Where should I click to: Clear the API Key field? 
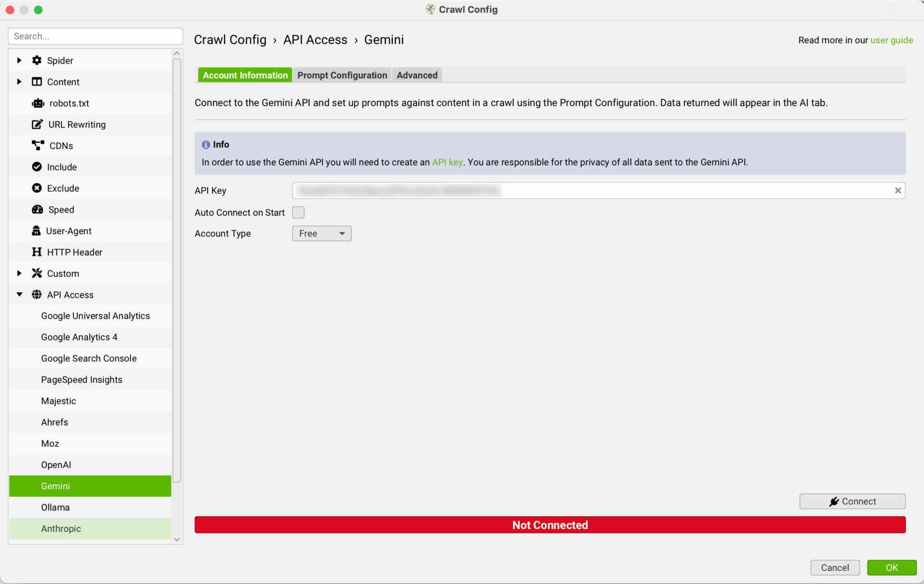click(898, 190)
